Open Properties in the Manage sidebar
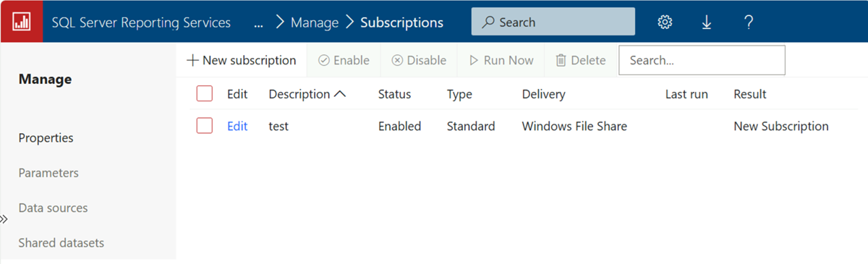The width and height of the screenshot is (868, 264). pyautogui.click(x=46, y=137)
